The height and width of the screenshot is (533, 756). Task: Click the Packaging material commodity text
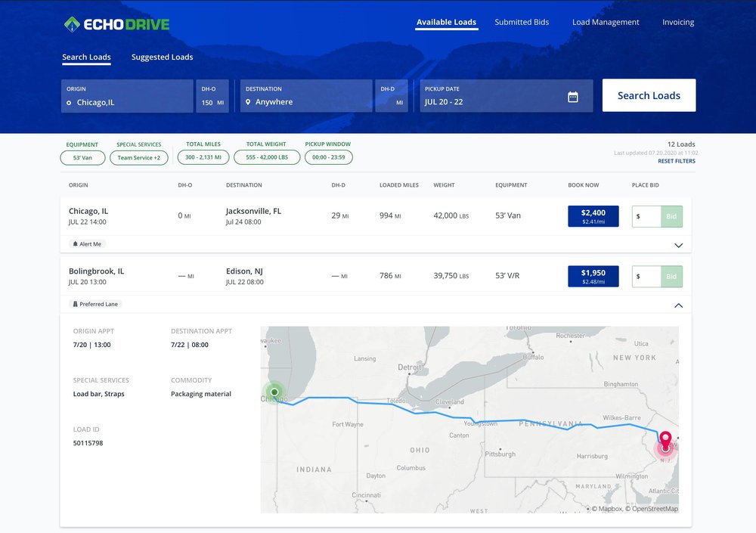[201, 394]
